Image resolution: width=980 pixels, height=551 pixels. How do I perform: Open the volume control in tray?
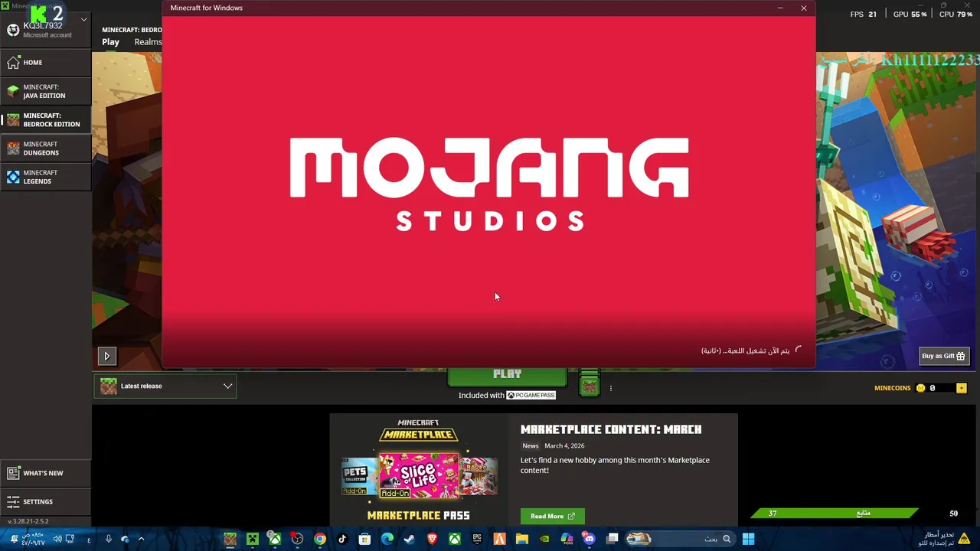(57, 539)
